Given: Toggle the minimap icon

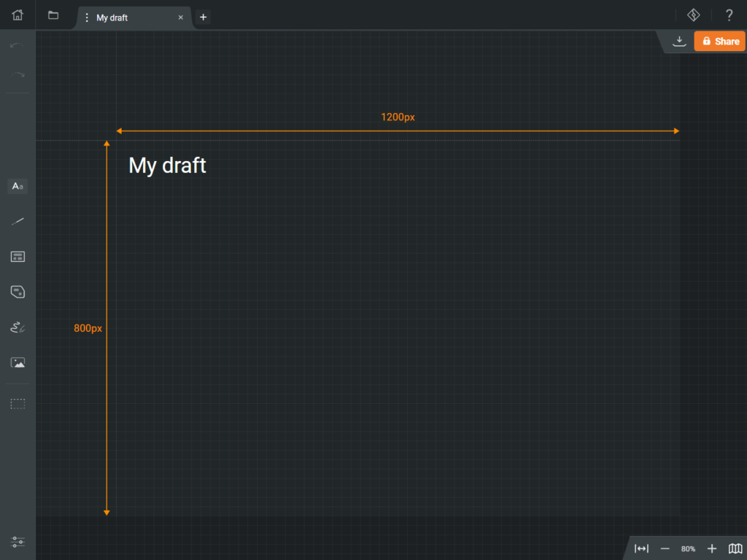Looking at the screenshot, I should pyautogui.click(x=735, y=548).
